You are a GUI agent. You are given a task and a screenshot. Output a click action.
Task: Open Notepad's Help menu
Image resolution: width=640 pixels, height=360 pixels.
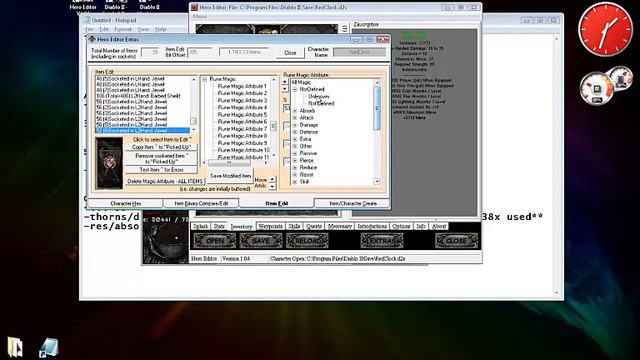point(160,29)
